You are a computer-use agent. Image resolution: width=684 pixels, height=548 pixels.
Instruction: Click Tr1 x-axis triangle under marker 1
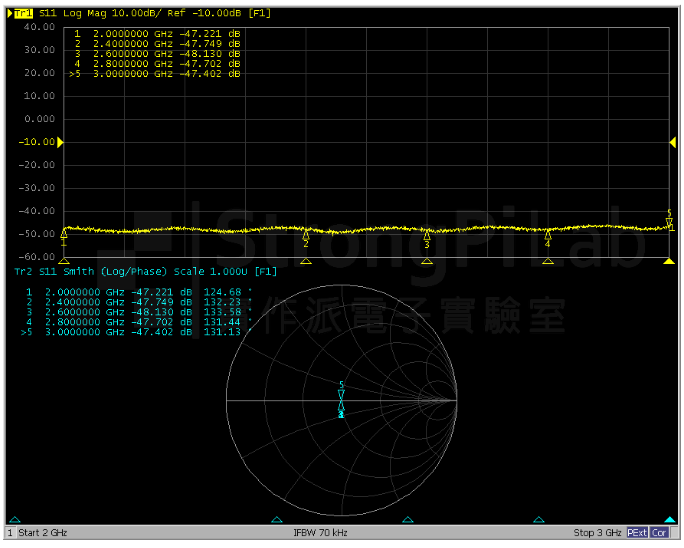[x=64, y=261]
